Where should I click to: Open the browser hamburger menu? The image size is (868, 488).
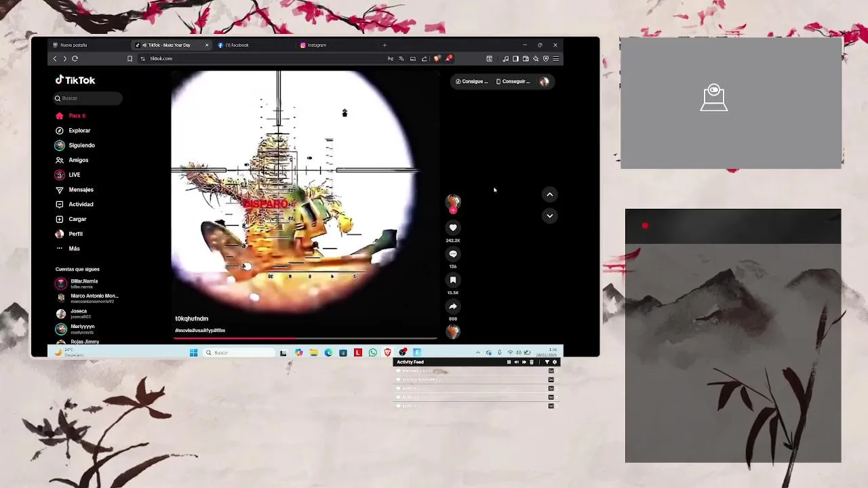tap(556, 59)
